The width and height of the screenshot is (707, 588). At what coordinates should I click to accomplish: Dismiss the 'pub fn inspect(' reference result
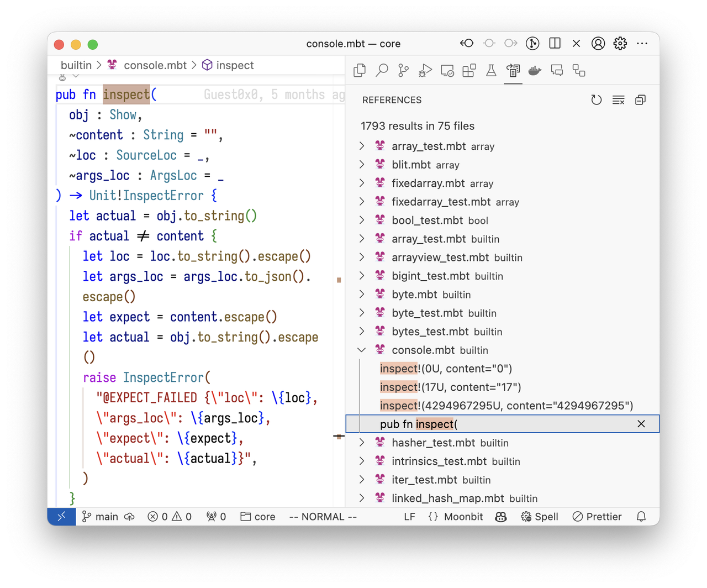[641, 424]
